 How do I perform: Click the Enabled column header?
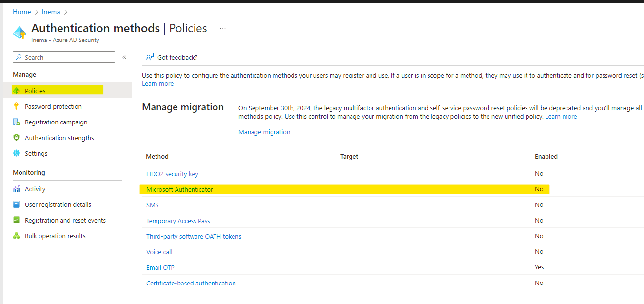click(546, 156)
